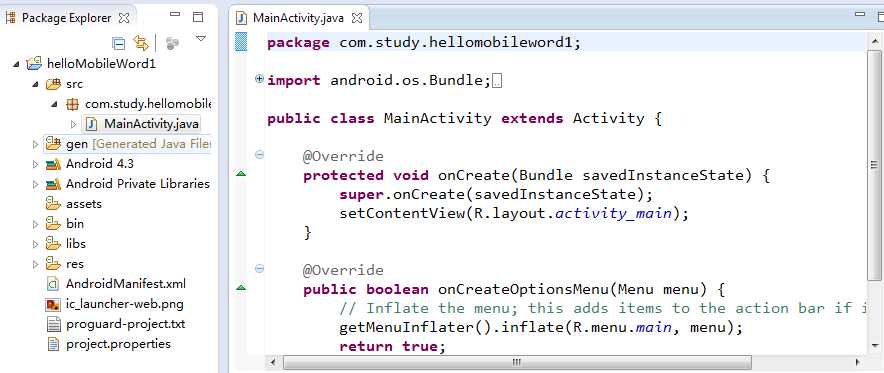Expand MainActivity.java in the tree
884x373 pixels.
pos(73,124)
